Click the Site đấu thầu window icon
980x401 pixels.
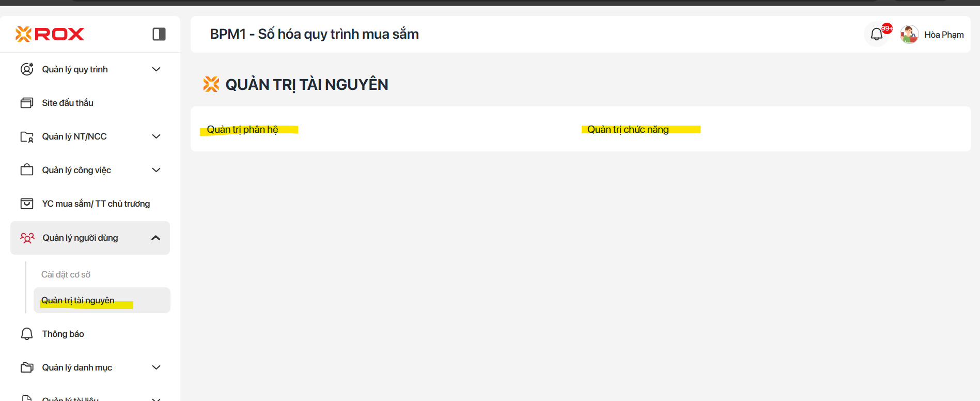tap(27, 103)
